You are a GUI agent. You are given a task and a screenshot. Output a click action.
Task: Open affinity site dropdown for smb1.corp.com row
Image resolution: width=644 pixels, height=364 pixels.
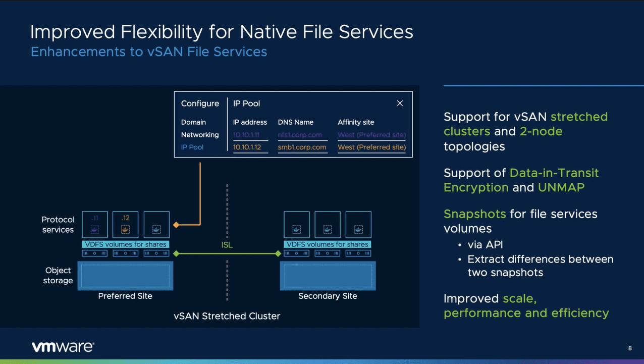pyautogui.click(x=372, y=147)
